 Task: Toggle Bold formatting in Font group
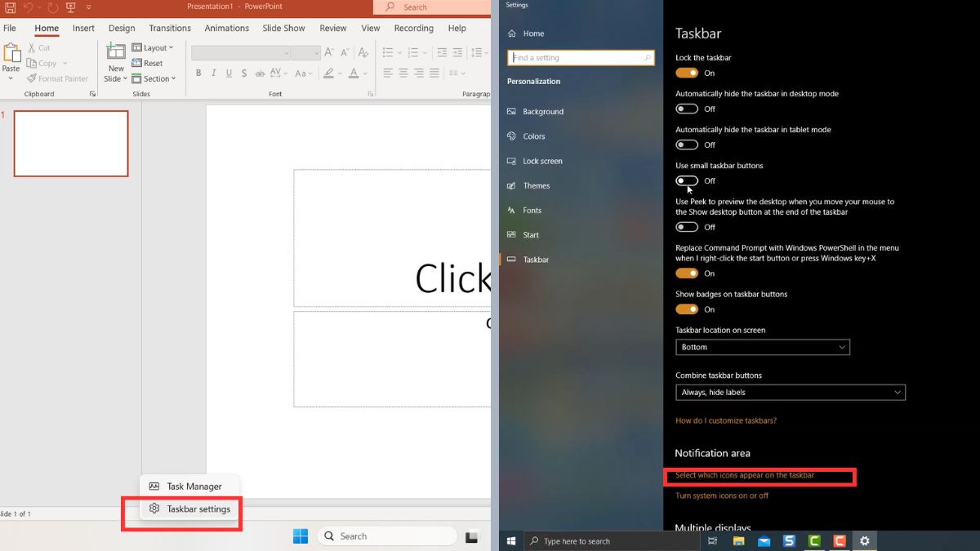click(x=198, y=73)
